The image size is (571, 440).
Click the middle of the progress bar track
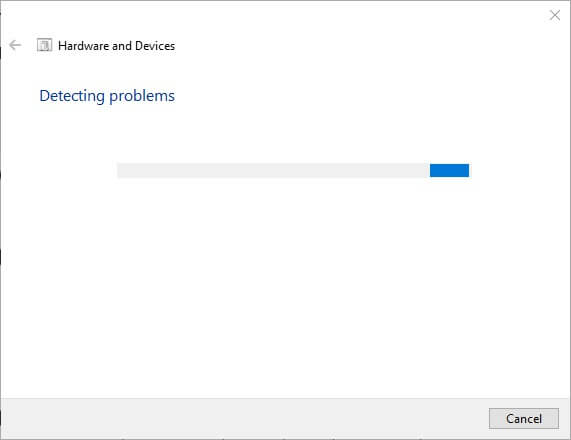tap(293, 170)
